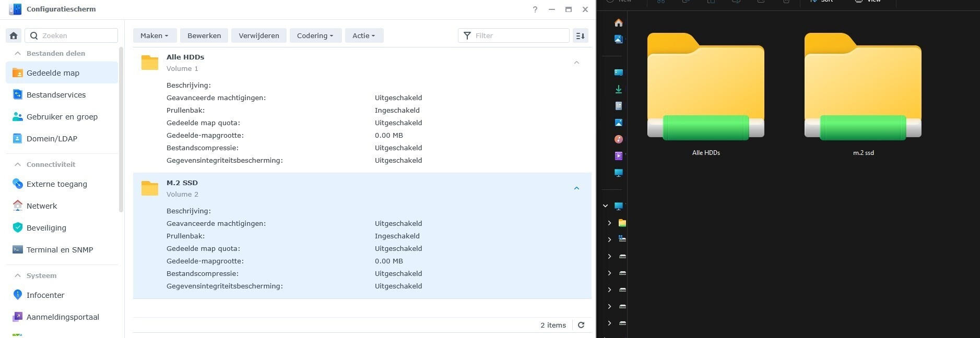
Task: Select the yellow folder item in Explorer tree
Action: coord(622,223)
